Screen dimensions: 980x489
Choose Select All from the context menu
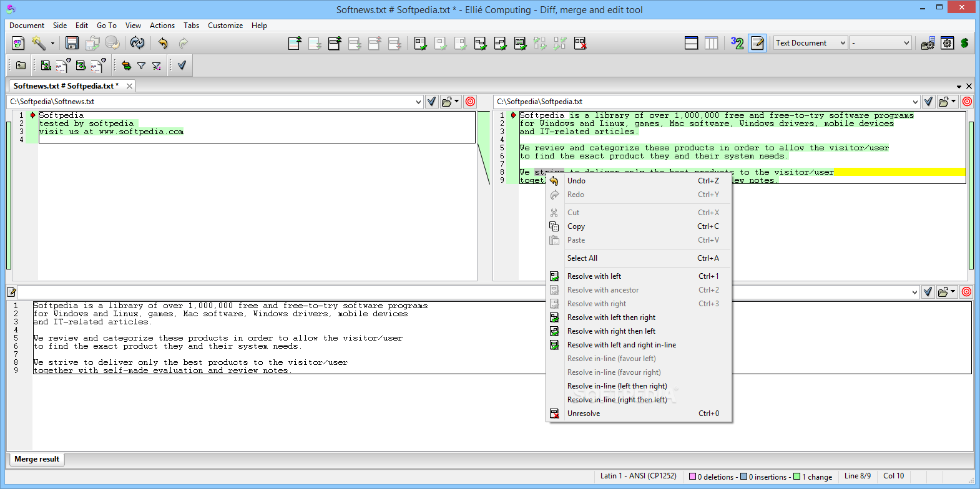pos(639,258)
